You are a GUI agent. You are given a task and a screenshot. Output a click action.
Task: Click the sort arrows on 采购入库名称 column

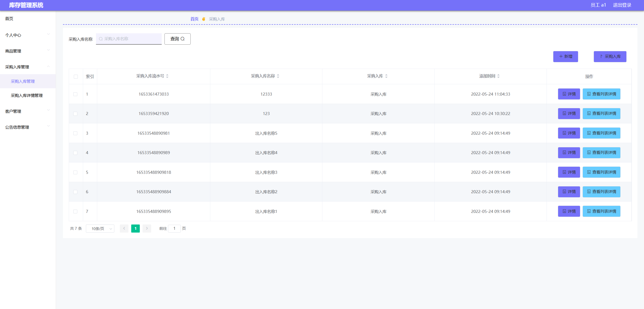coord(278,76)
